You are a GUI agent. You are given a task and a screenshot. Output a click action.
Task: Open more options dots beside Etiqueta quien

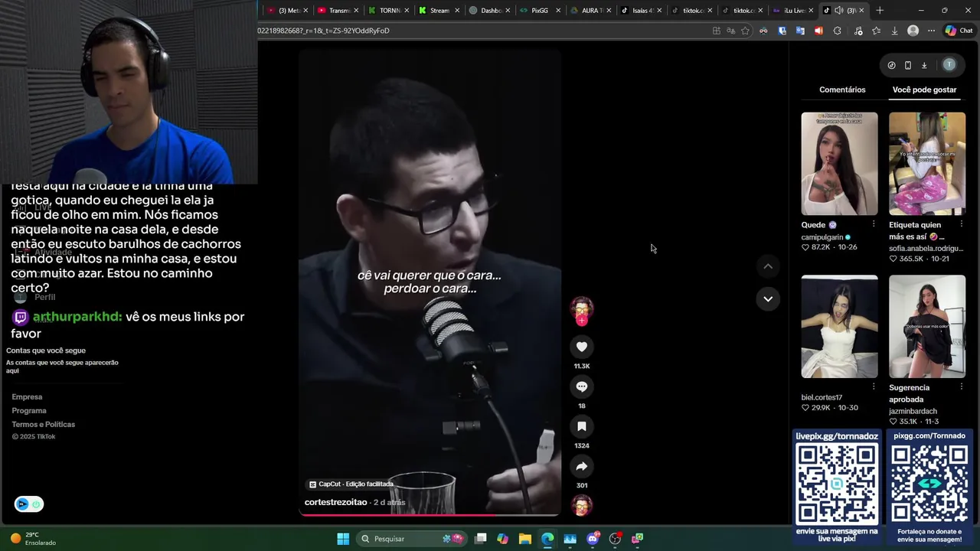click(x=962, y=224)
